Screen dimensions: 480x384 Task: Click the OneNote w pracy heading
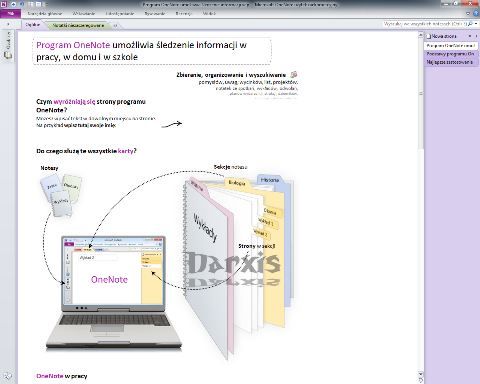62,376
